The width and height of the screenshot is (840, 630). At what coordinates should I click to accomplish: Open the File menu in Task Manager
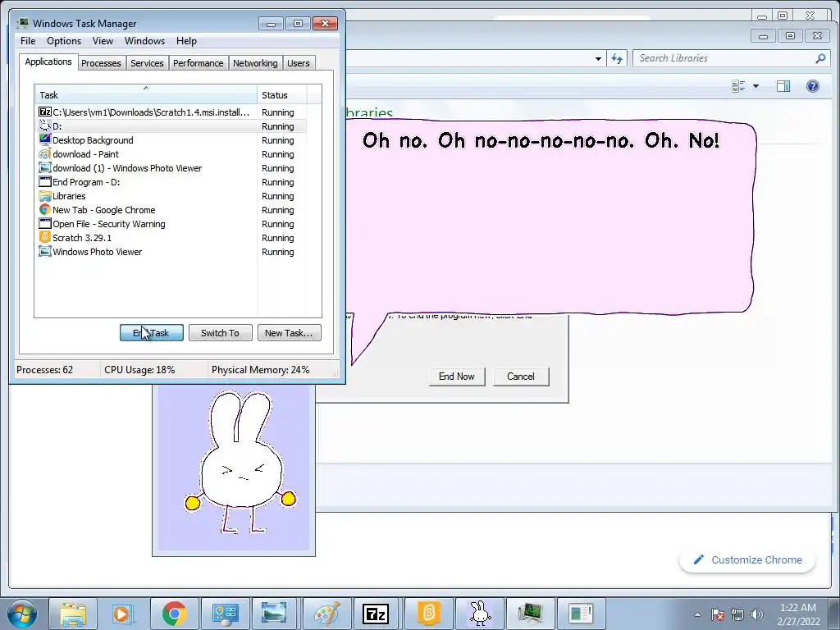28,41
